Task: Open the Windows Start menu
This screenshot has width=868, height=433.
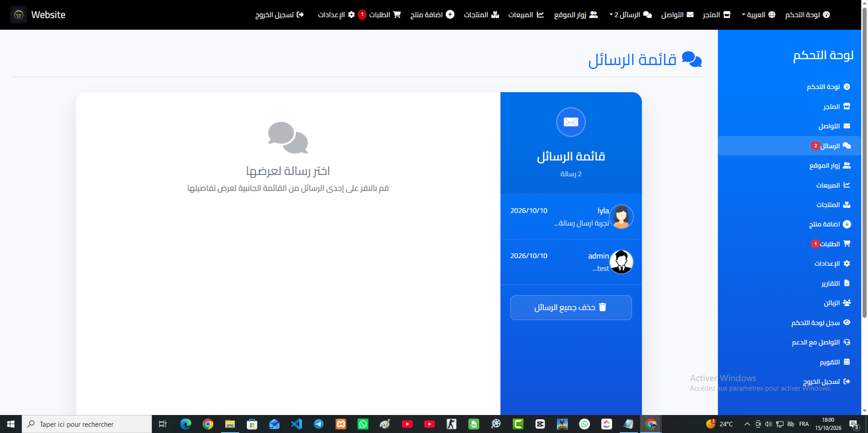Action: click(x=11, y=424)
